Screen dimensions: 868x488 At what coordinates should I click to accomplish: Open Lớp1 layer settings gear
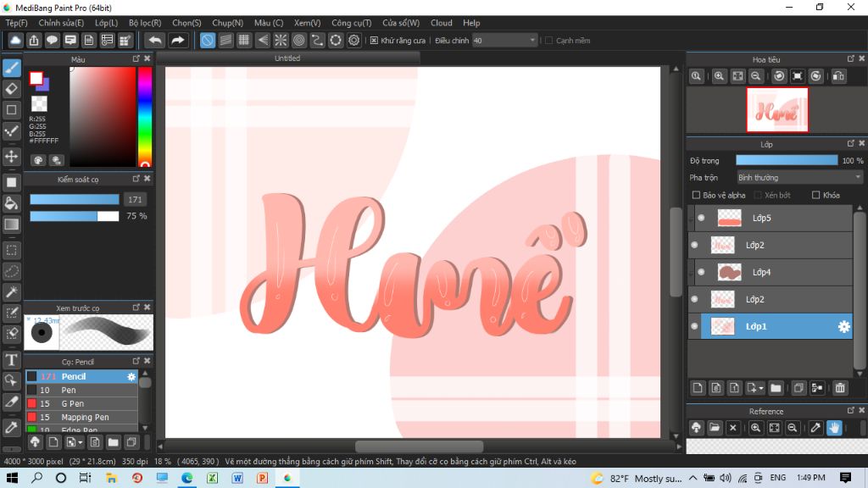coord(843,326)
